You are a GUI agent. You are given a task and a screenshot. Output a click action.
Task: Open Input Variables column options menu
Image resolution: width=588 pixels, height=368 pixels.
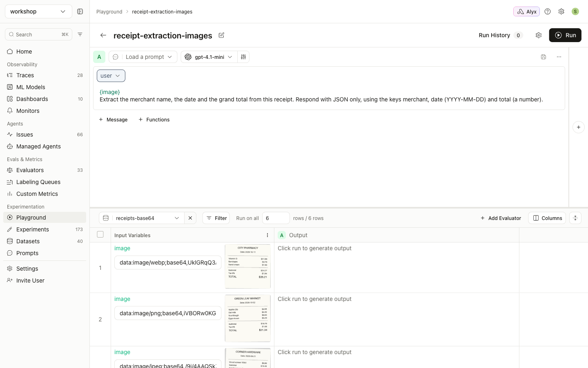tap(267, 235)
